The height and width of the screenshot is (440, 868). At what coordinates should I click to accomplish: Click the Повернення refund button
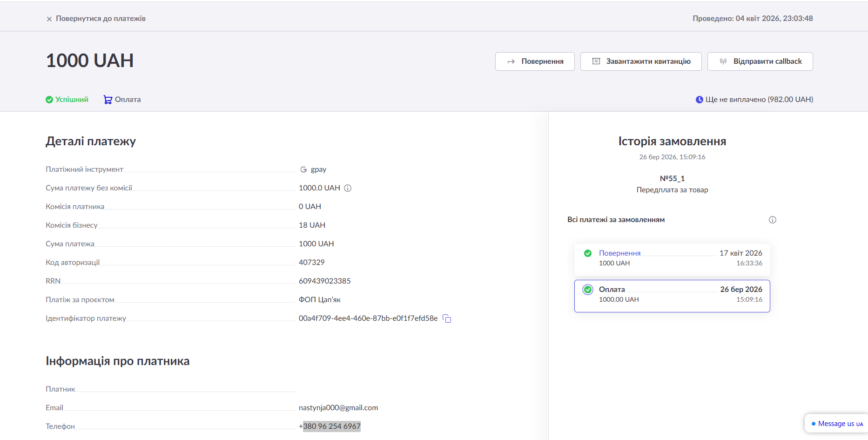coord(535,61)
